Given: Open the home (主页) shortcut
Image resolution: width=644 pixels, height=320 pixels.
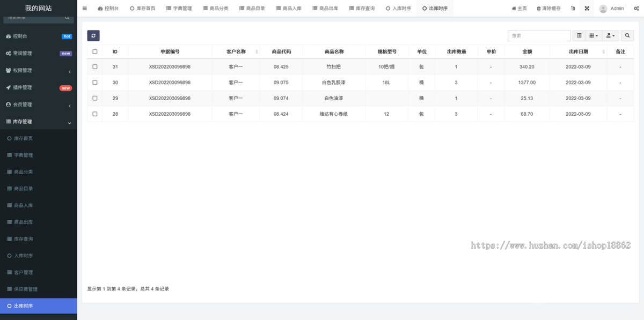Looking at the screenshot, I should coord(518,8).
